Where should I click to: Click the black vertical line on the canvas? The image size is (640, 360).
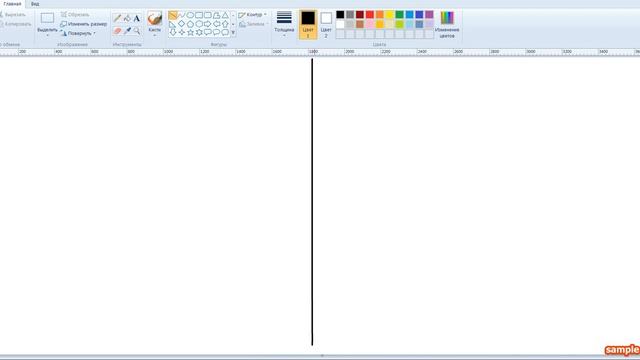[x=312, y=202]
